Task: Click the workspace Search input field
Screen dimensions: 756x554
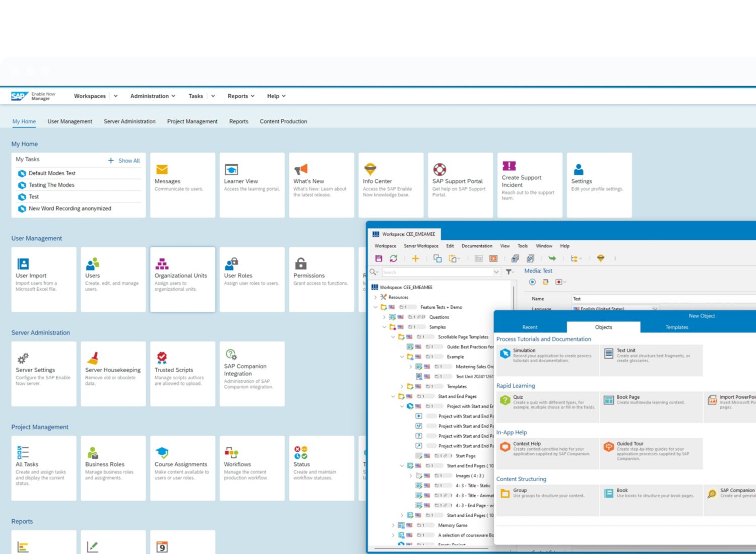Action: tap(436, 272)
